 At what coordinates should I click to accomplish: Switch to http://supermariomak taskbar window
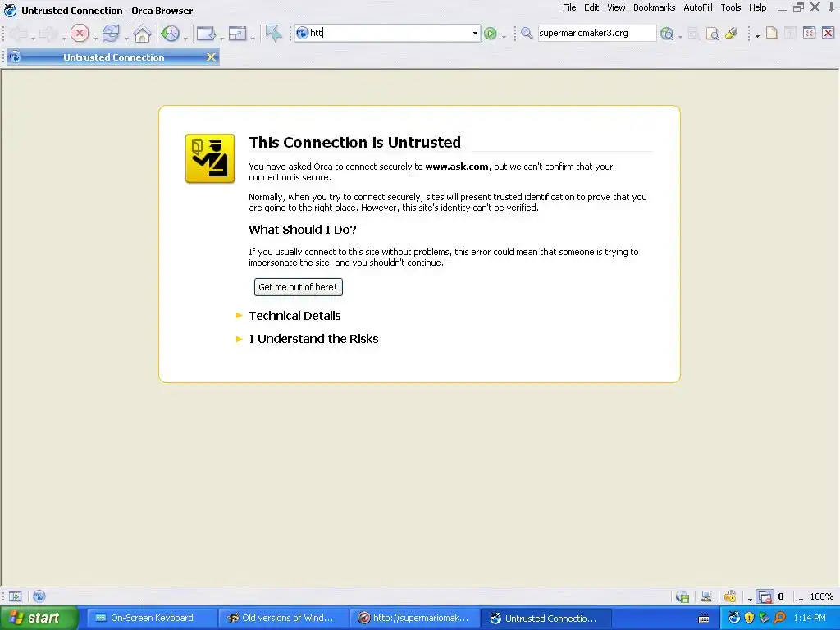point(414,619)
